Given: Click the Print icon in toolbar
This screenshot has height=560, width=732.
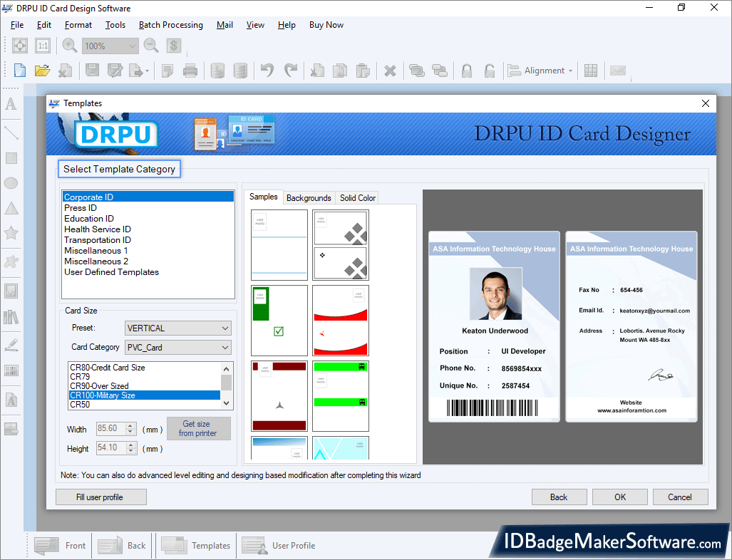Looking at the screenshot, I should (x=190, y=71).
